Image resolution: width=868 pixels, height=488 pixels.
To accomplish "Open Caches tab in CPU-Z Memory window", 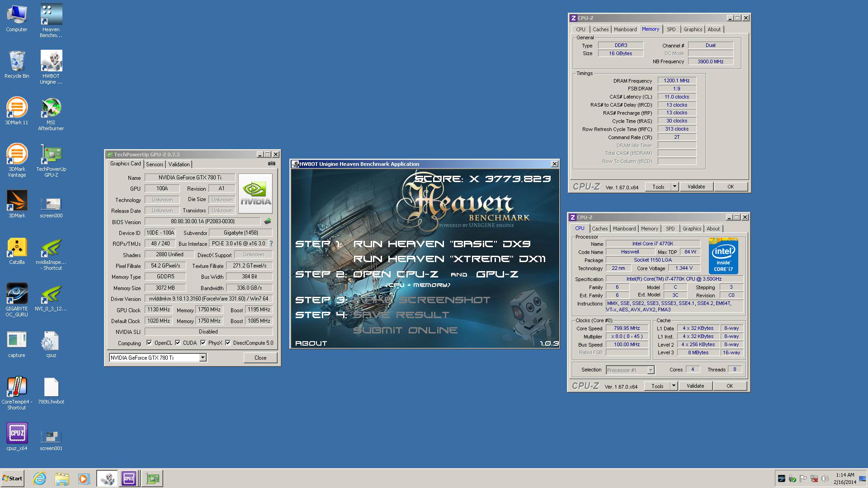I will coord(600,29).
